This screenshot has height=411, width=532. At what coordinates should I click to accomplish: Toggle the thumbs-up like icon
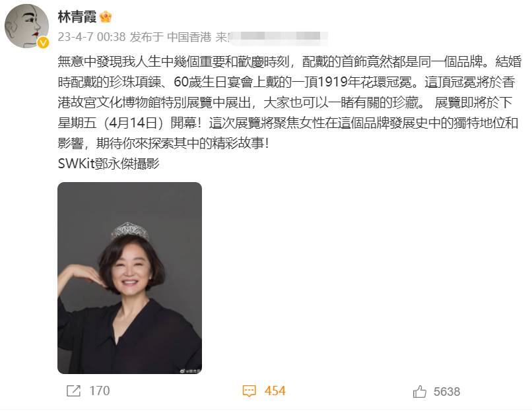point(420,391)
